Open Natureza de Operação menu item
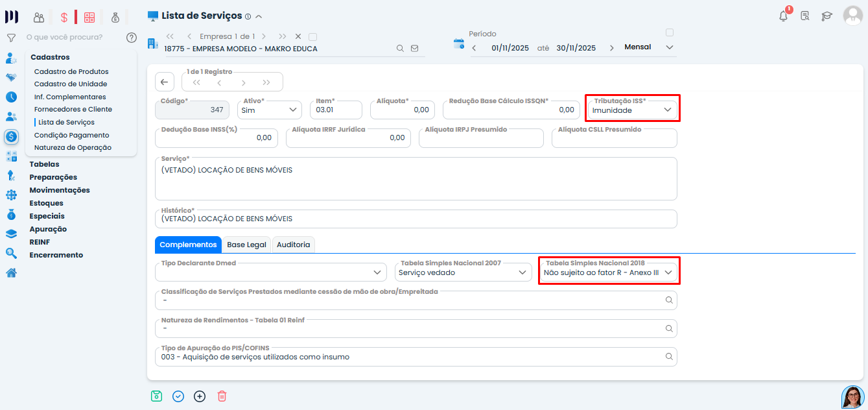Screen dimensions: 868x410 click(x=73, y=147)
